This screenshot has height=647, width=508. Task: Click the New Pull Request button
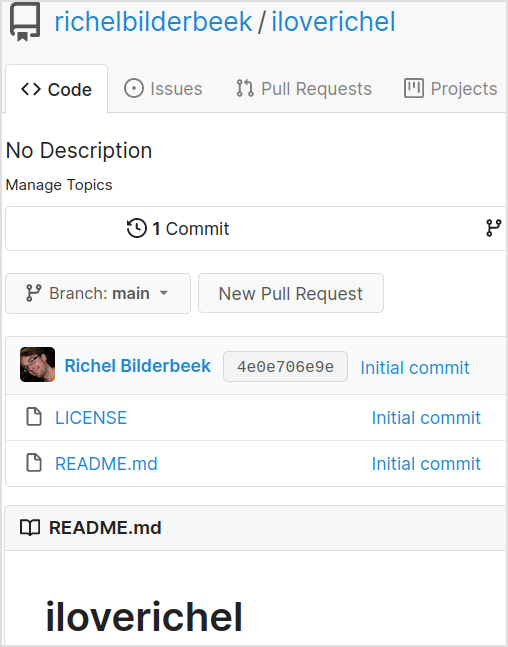point(291,293)
